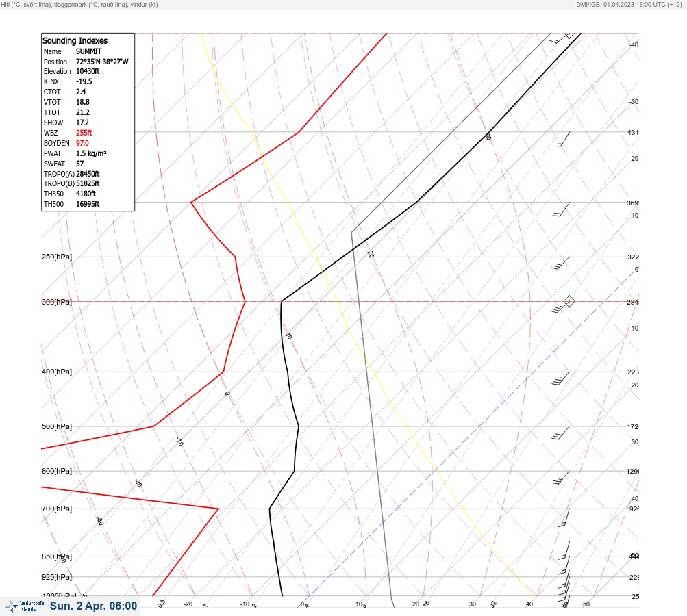
Task: Click the Vedurstofa Islands logo
Action: (25, 606)
